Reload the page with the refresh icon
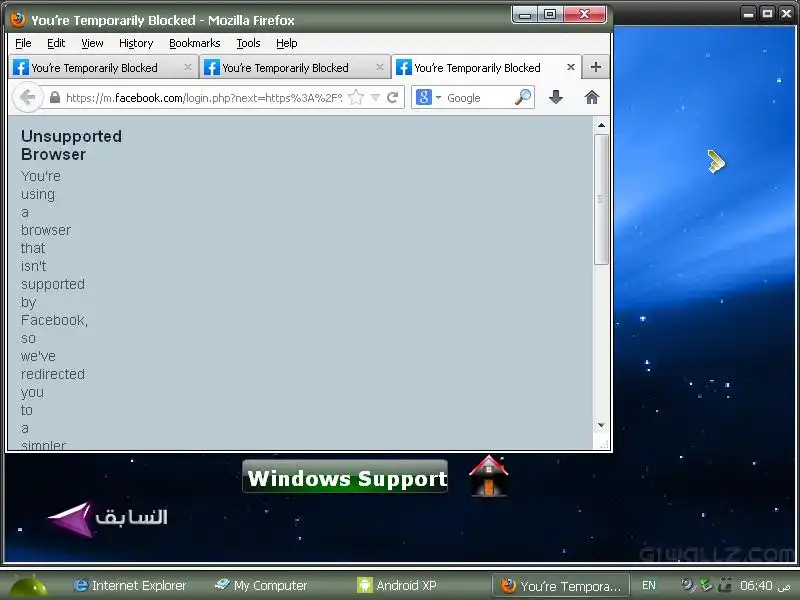800x600 pixels. coord(392,97)
